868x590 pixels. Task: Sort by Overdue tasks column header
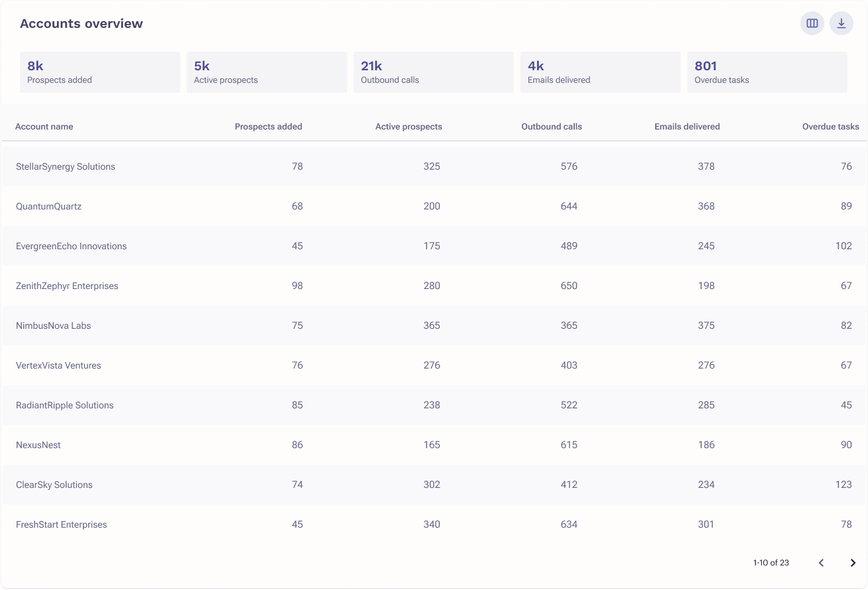(831, 127)
